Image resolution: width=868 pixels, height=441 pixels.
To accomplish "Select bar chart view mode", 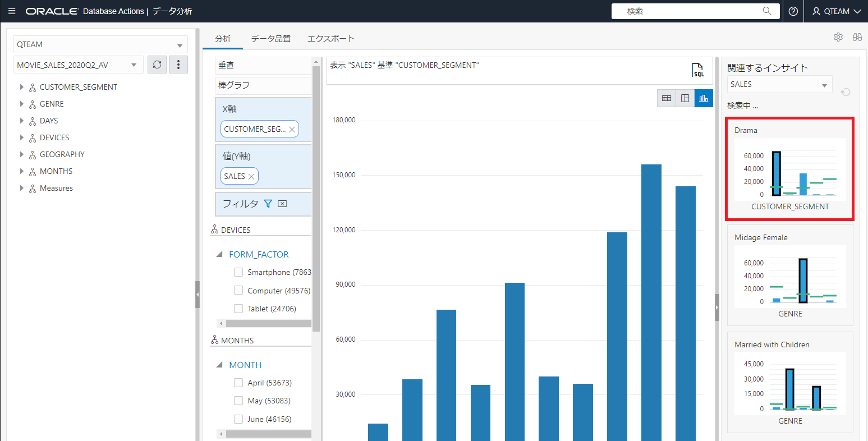I will click(704, 98).
